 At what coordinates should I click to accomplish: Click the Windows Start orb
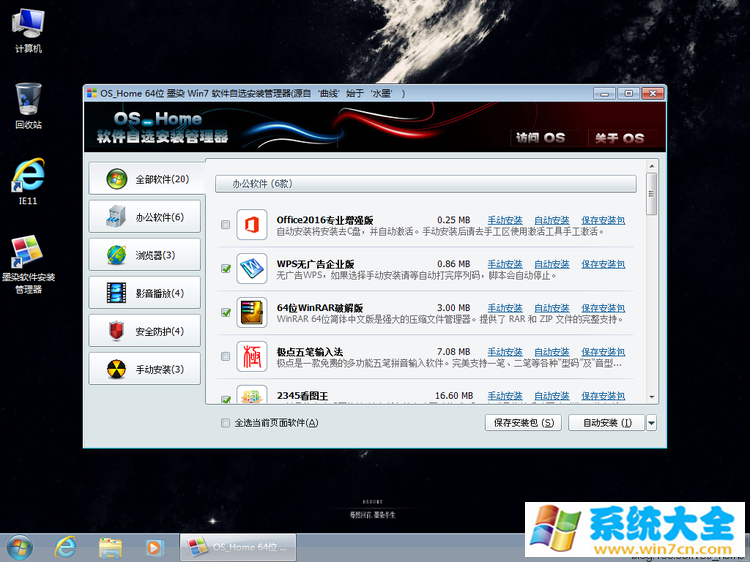20,547
